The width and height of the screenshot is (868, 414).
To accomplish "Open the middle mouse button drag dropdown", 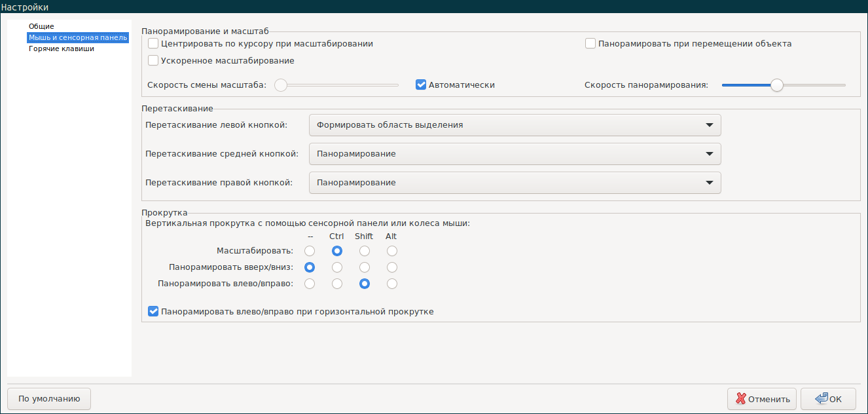I will 515,153.
